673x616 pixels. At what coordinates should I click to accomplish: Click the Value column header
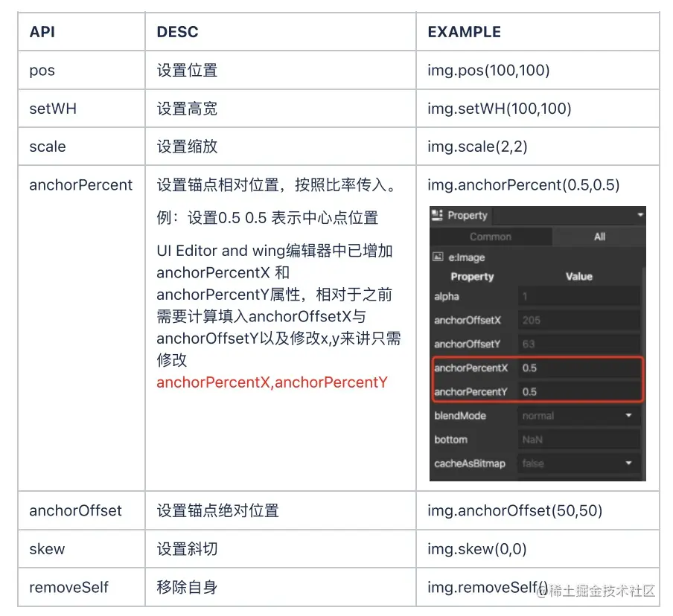579,277
